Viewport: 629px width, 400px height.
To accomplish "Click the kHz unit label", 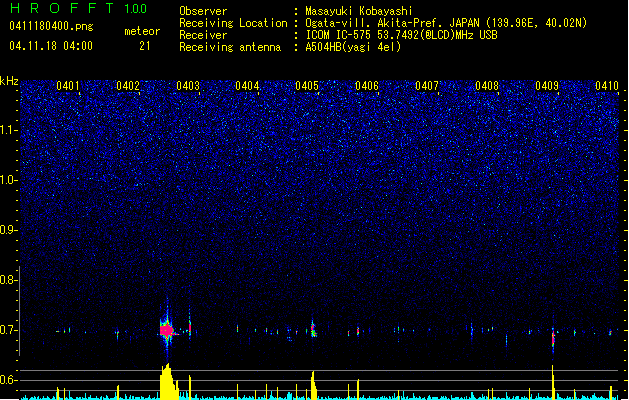I will tap(9, 81).
